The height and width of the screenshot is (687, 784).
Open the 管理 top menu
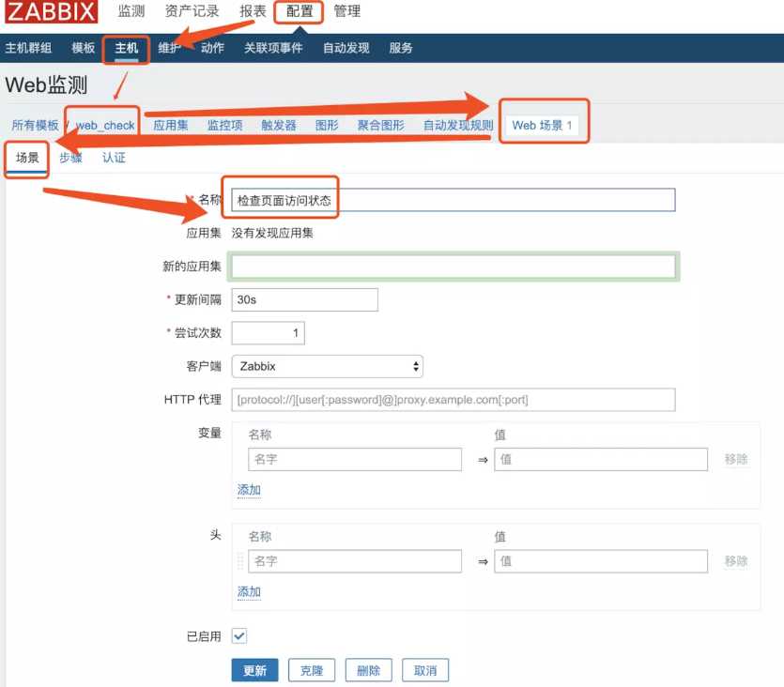347,12
